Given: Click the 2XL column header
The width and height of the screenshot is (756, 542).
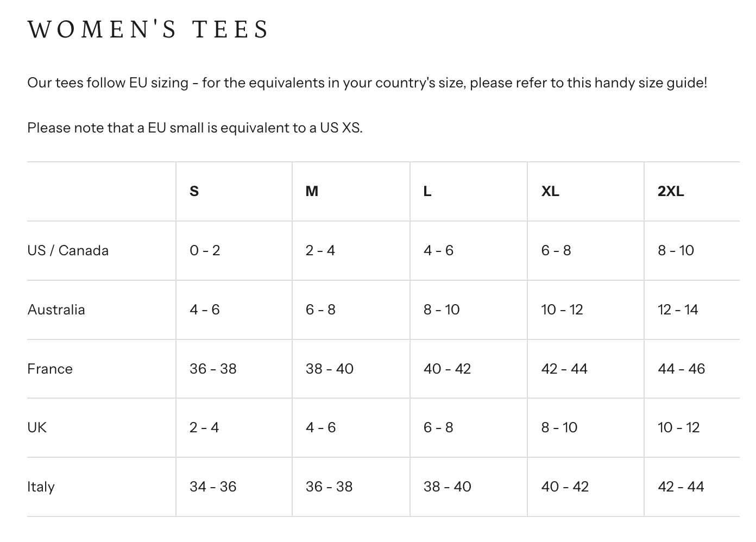Looking at the screenshot, I should (671, 191).
